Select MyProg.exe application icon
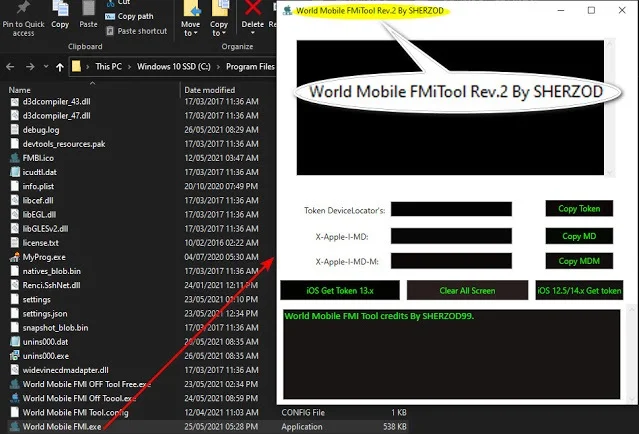 pos(15,257)
